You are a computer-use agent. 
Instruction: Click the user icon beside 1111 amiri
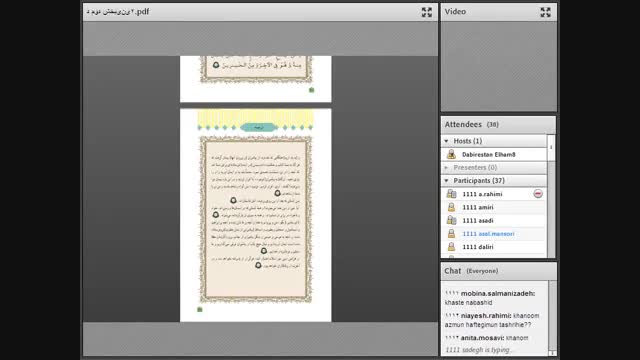[451, 207]
